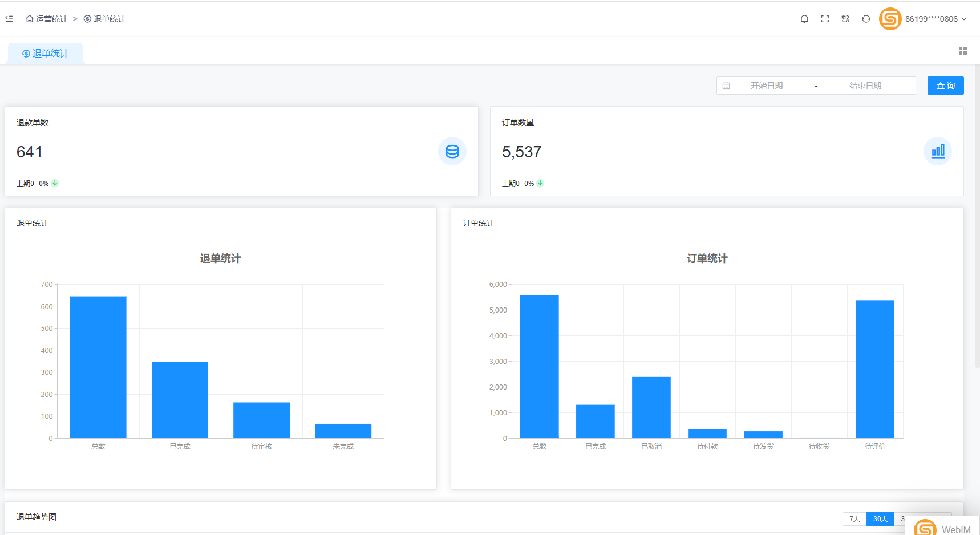Collapse the sidebar menu icon

click(9, 19)
